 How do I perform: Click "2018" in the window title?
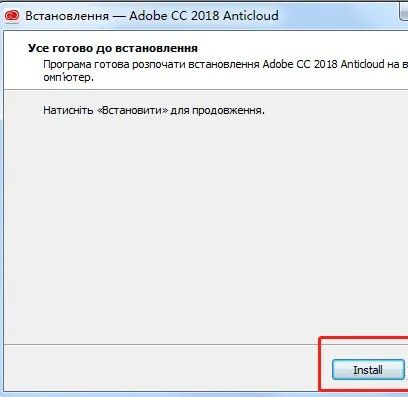click(205, 16)
